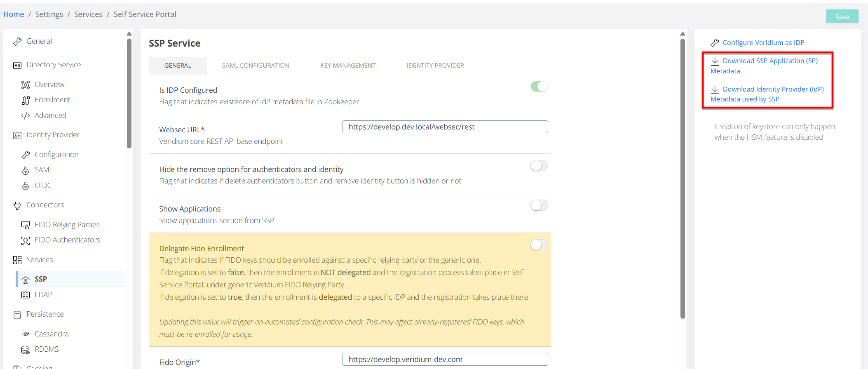Click the RDBMS database icon

[26, 350]
